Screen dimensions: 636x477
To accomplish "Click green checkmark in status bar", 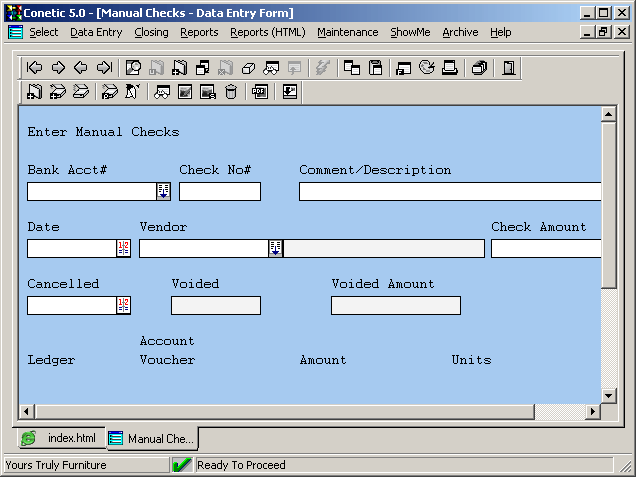I will click(182, 465).
